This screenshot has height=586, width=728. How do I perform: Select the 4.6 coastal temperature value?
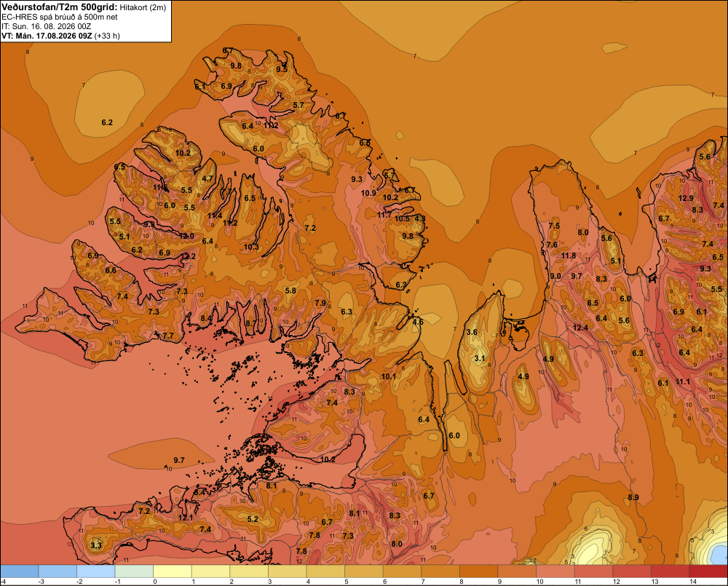(418, 322)
